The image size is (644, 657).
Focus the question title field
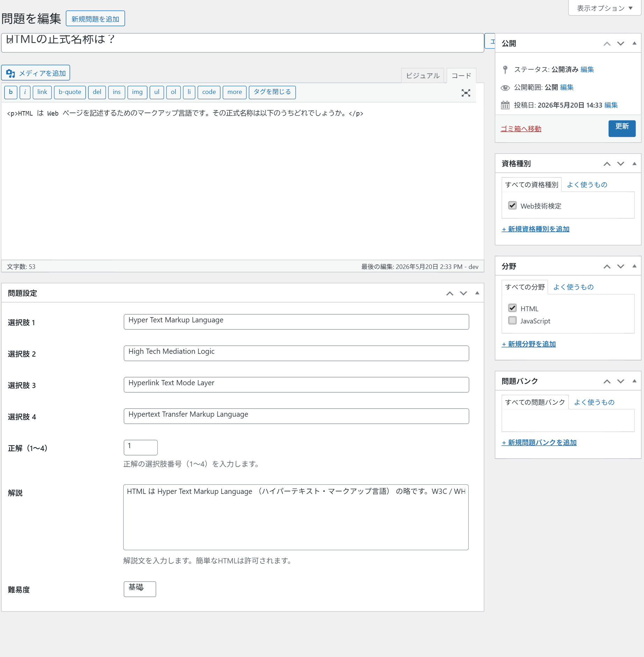tap(243, 43)
